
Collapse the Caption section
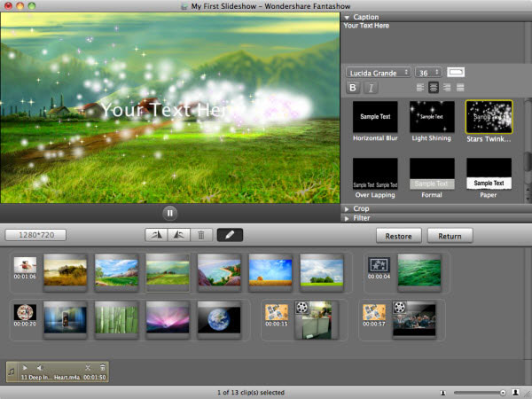pyautogui.click(x=347, y=17)
